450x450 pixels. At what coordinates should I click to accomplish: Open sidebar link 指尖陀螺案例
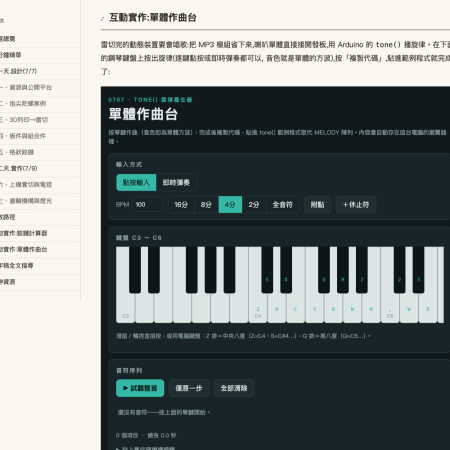39,104
